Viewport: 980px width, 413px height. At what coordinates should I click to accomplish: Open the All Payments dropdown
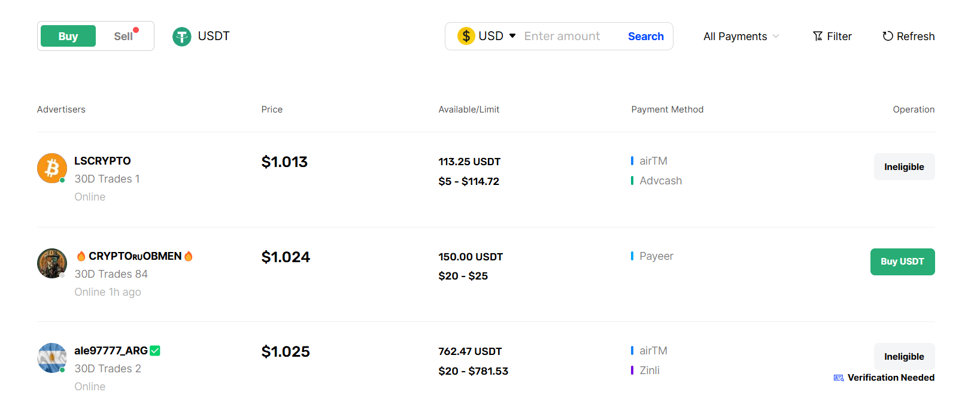tap(741, 37)
